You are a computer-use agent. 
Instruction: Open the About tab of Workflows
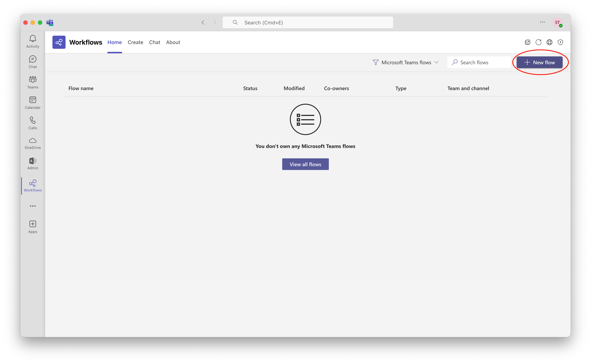coord(173,42)
